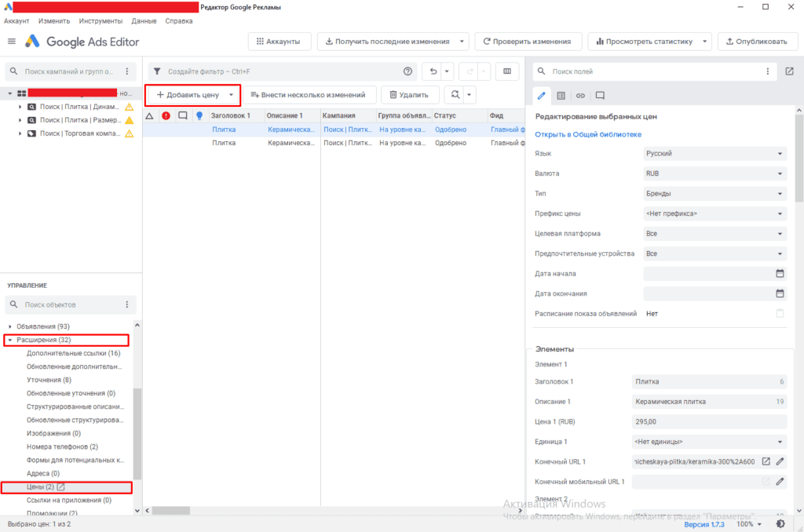Sort by the lightbulb recommendations column header

point(199,116)
